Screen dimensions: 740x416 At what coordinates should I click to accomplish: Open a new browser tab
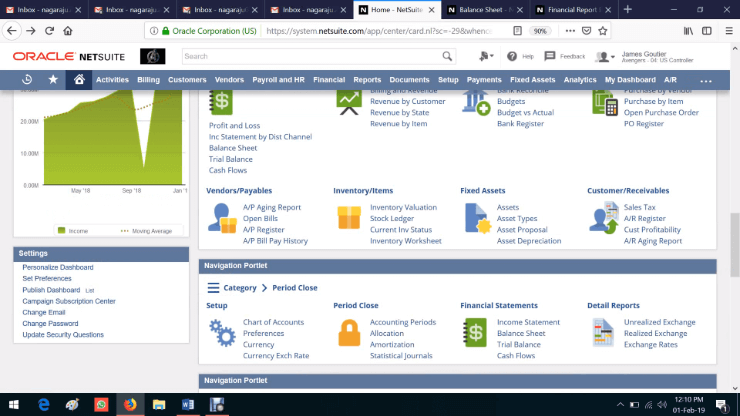tap(627, 9)
